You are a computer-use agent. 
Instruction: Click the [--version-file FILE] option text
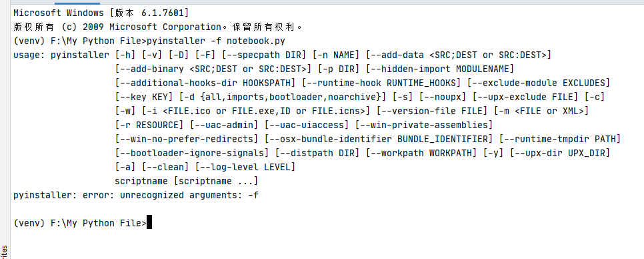point(431,111)
